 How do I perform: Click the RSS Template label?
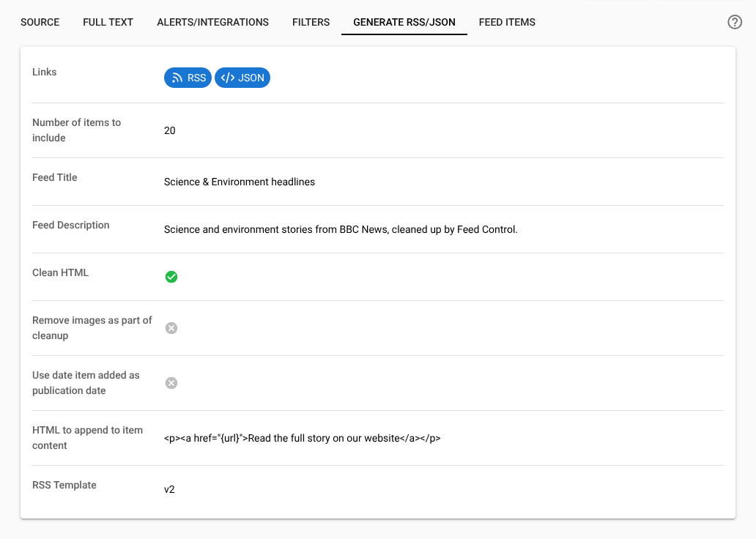(64, 485)
